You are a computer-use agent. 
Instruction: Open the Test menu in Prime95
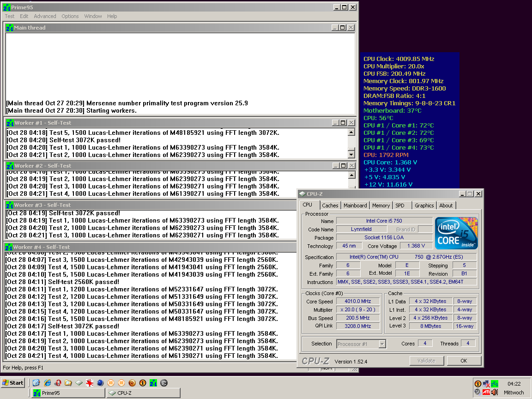10,16
